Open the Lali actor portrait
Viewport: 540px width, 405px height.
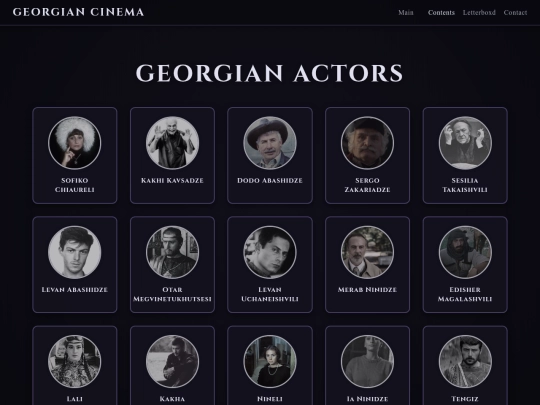[75, 362]
